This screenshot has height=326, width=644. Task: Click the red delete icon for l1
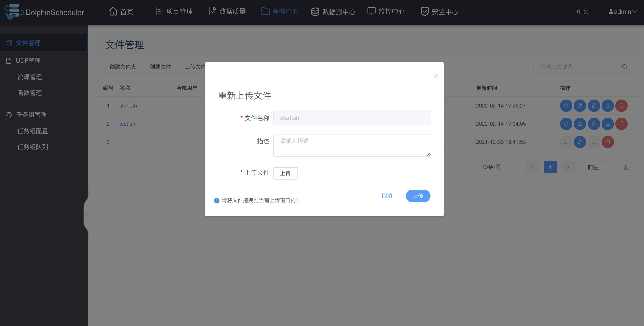(x=608, y=142)
